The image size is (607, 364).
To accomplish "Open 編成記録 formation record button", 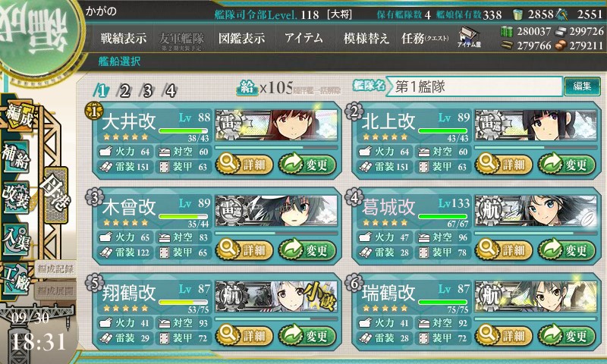I will pos(55,269).
